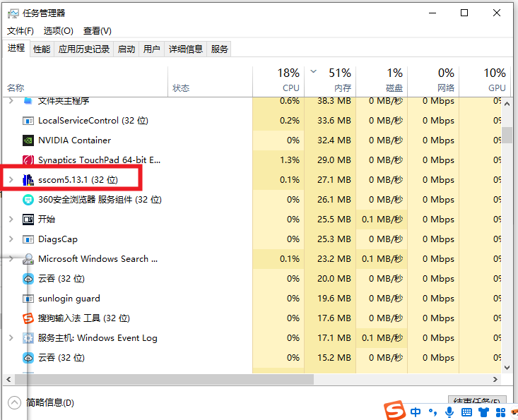Click the Sogou input method S logo

tap(394, 410)
